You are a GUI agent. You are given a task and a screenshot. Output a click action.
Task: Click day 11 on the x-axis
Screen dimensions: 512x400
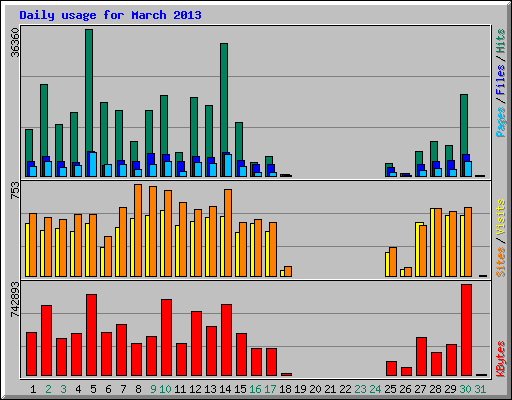click(180, 389)
